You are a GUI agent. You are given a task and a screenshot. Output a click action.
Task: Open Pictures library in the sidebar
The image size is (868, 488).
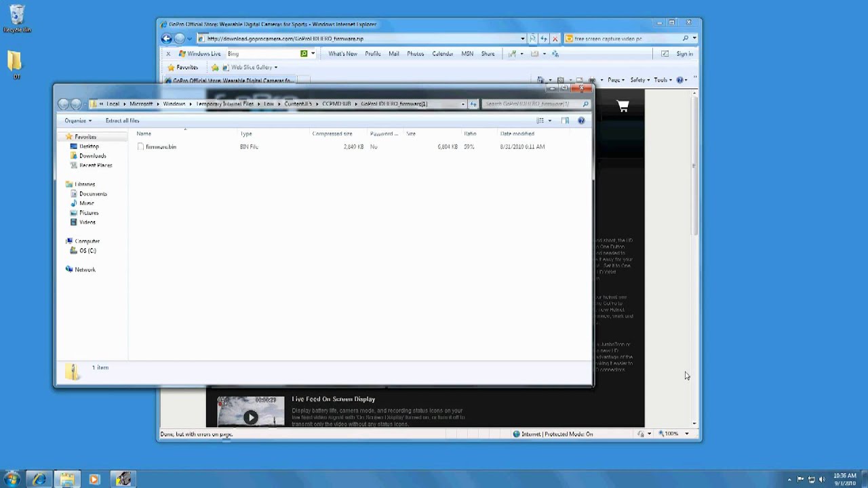(x=88, y=213)
